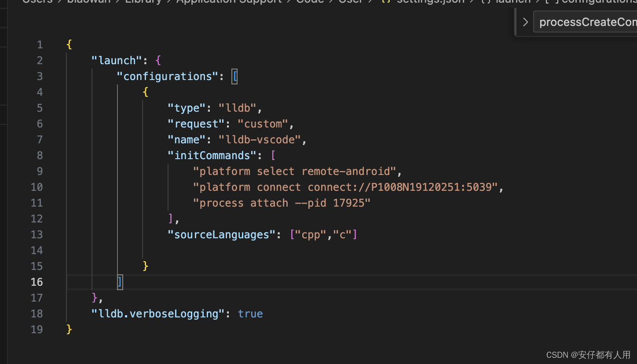Click "platform select remote-android" string
Viewport: 637px width, 364px height.
(295, 171)
